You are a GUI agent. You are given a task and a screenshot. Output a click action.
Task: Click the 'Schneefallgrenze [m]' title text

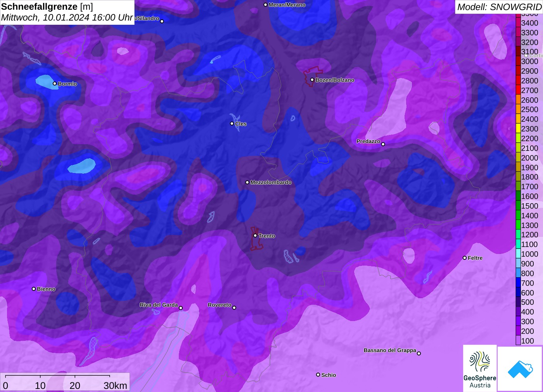pos(47,7)
